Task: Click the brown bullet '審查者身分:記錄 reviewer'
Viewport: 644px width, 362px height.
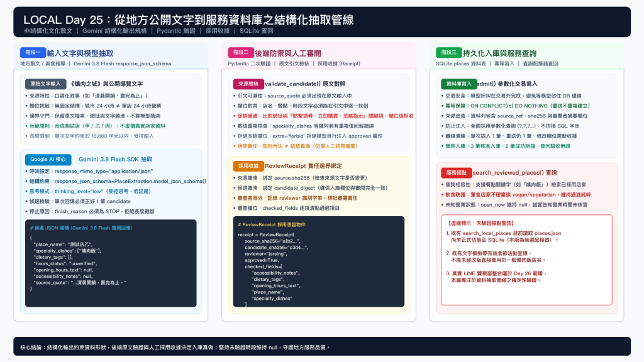Action: coord(295,198)
